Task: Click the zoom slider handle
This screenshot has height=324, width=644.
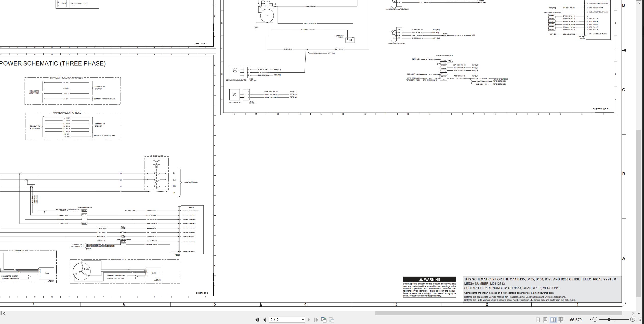Action: pos(609,319)
